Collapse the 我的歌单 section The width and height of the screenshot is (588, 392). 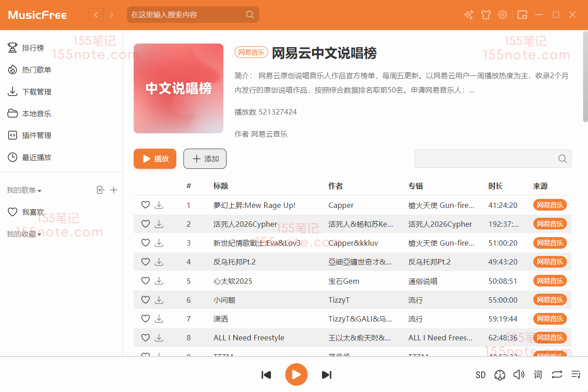pos(24,190)
